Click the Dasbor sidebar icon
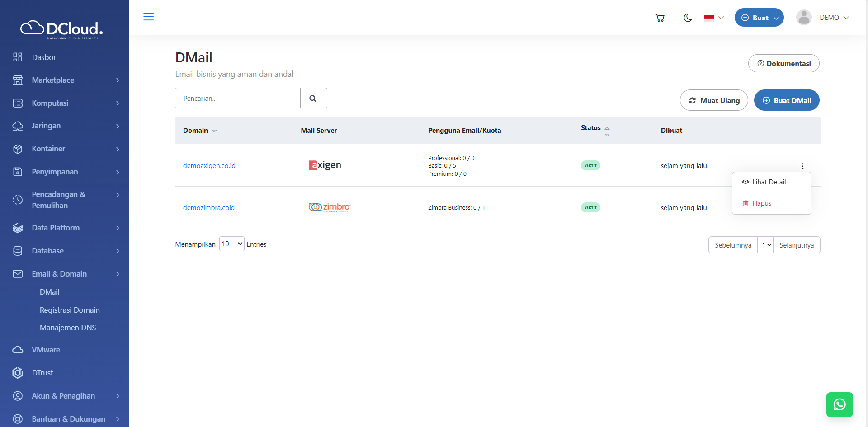This screenshot has height=427, width=868. (x=18, y=57)
